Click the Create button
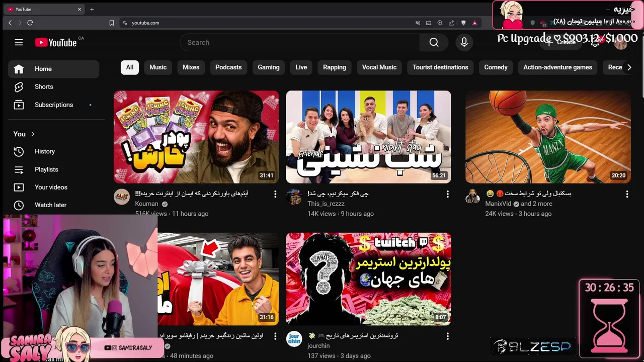The height and width of the screenshot is (362, 644). pos(560,43)
